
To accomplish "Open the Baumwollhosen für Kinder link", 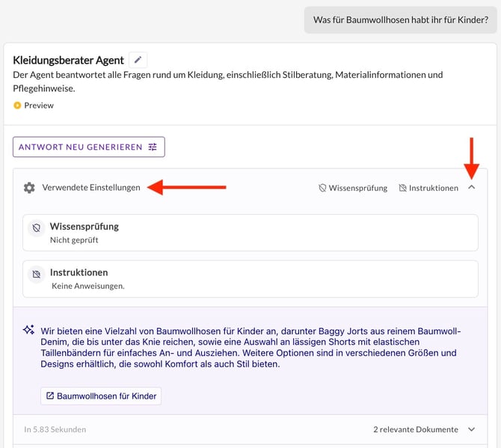I will click(x=106, y=396).
